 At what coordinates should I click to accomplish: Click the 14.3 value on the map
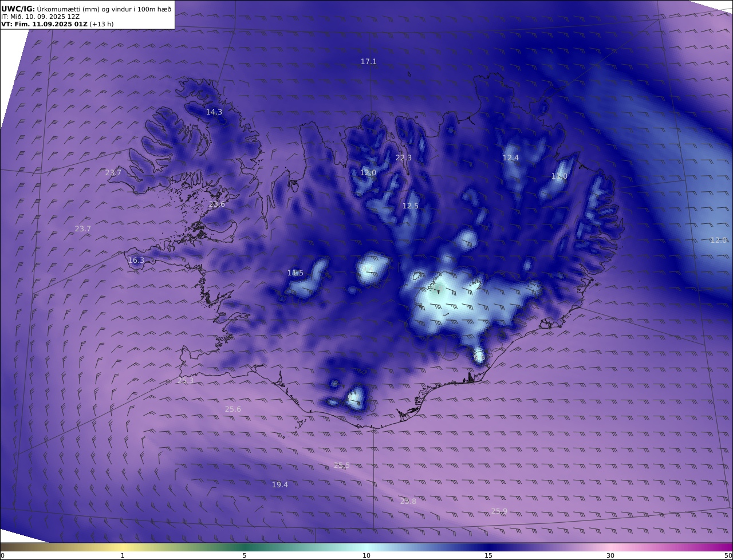point(214,112)
